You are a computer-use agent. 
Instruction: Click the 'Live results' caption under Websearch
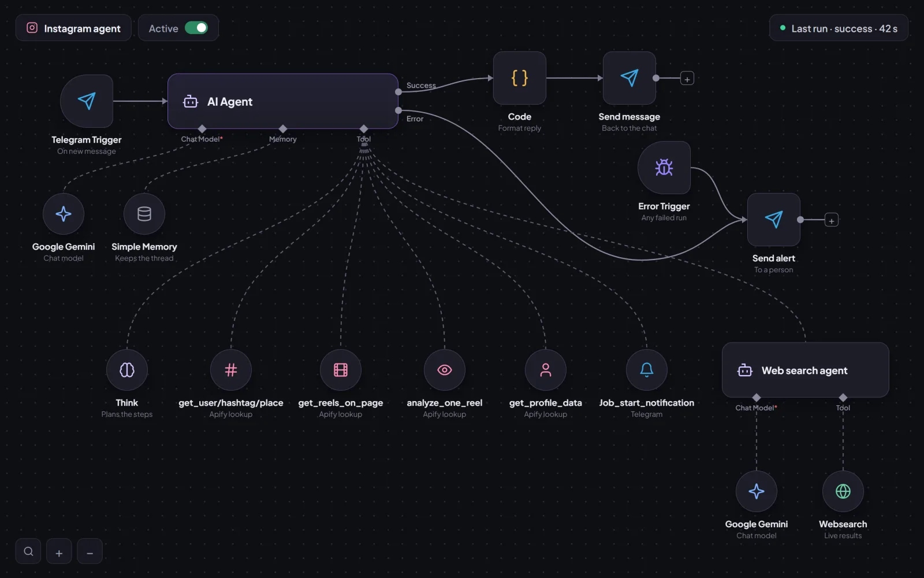pos(843,536)
